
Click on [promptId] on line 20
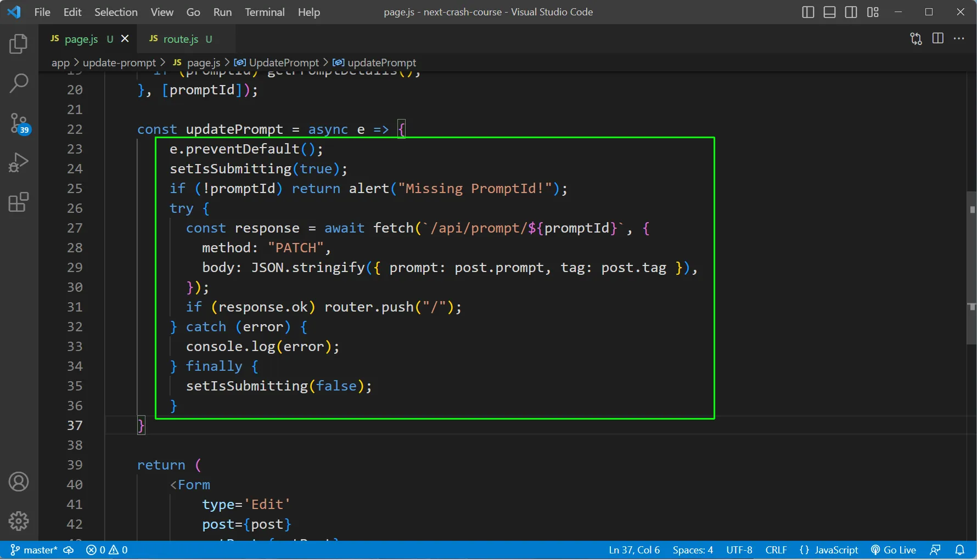pos(202,89)
